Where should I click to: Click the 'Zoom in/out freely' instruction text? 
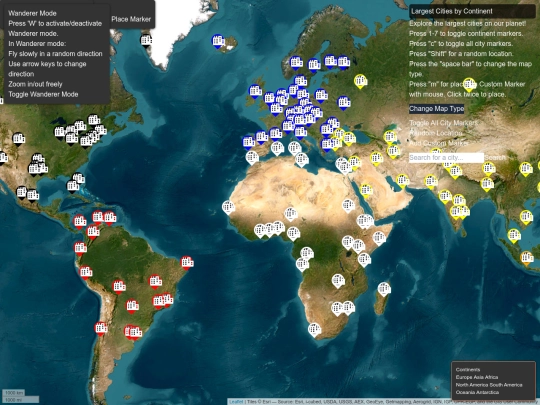(x=35, y=84)
